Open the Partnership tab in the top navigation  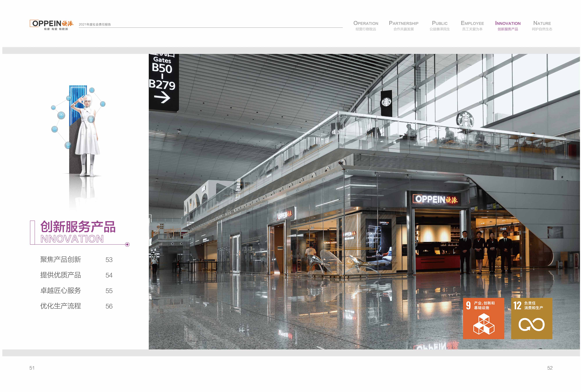[x=404, y=26]
